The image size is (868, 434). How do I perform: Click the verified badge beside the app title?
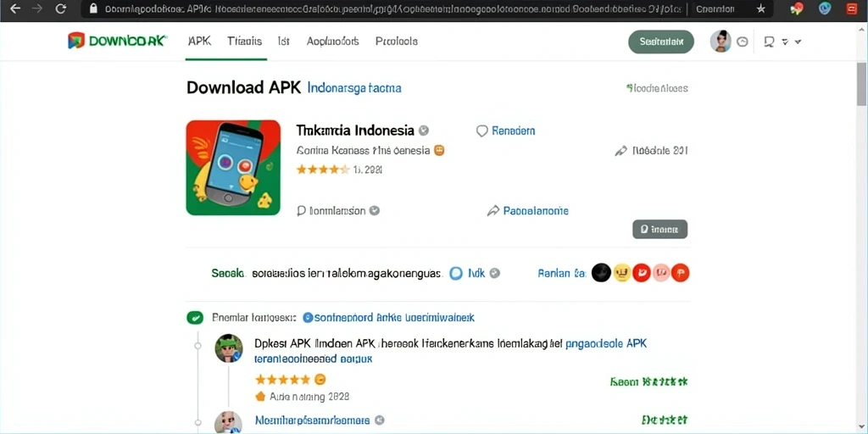click(424, 131)
